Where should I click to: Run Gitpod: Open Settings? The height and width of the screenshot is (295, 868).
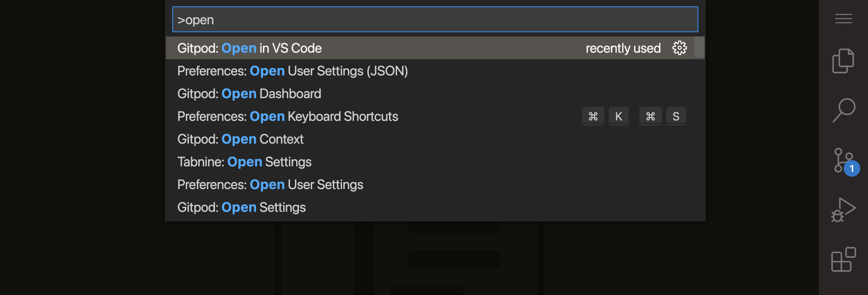pos(241,207)
